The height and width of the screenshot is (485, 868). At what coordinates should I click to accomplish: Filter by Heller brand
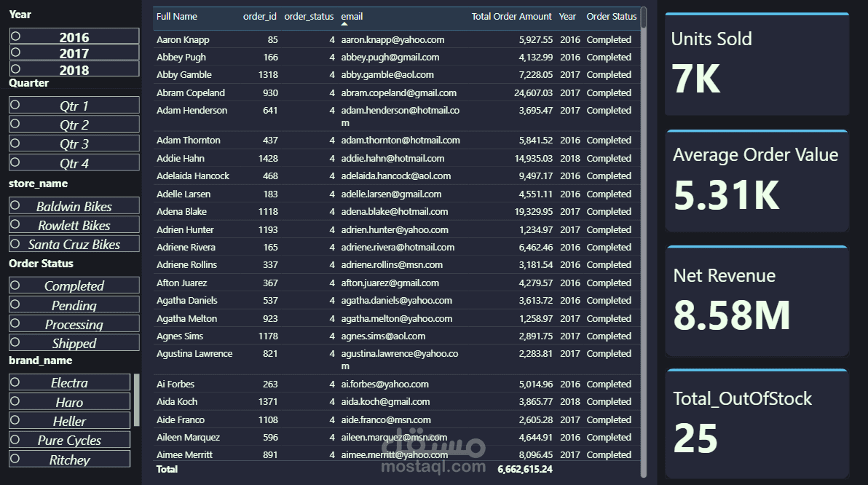[x=70, y=420]
